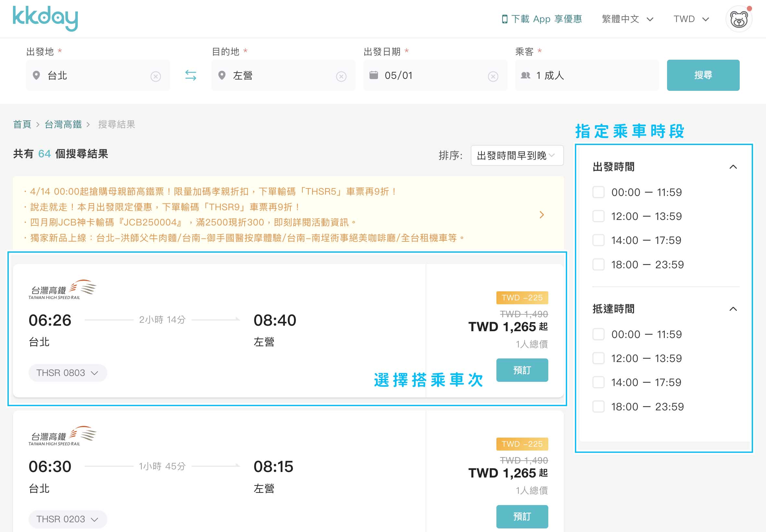
Task: Click the 獨家新品上線 promo line
Action: (x=244, y=238)
